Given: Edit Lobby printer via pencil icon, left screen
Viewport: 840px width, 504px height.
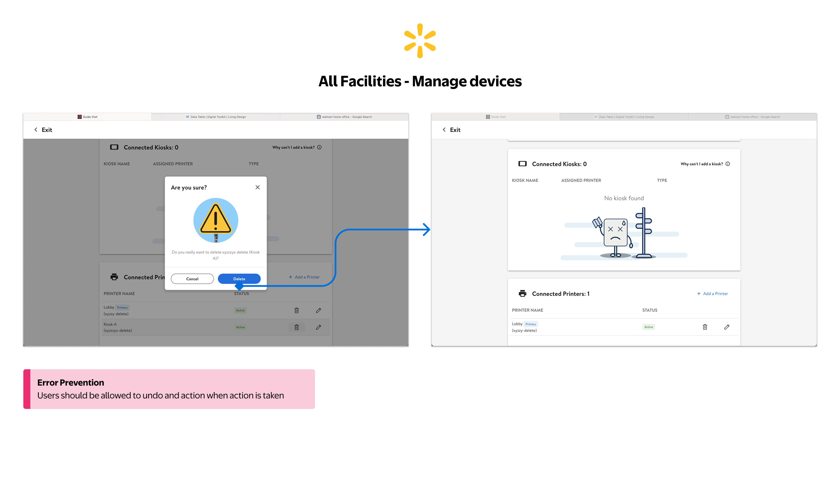Looking at the screenshot, I should coord(318,310).
